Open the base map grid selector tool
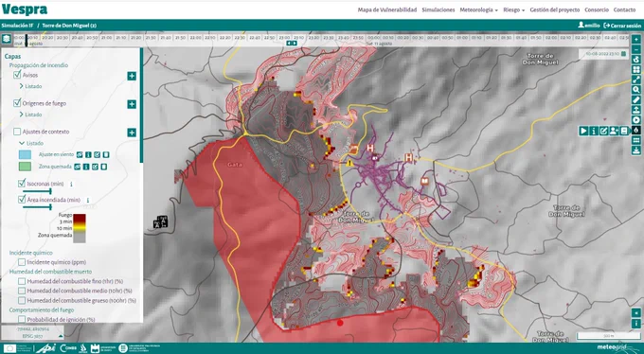 (x=635, y=70)
